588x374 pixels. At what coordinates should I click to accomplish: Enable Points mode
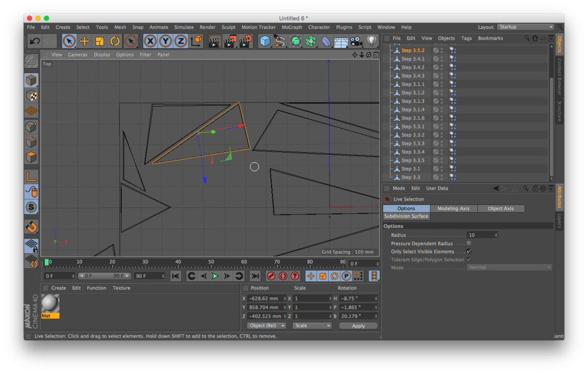coord(32,127)
